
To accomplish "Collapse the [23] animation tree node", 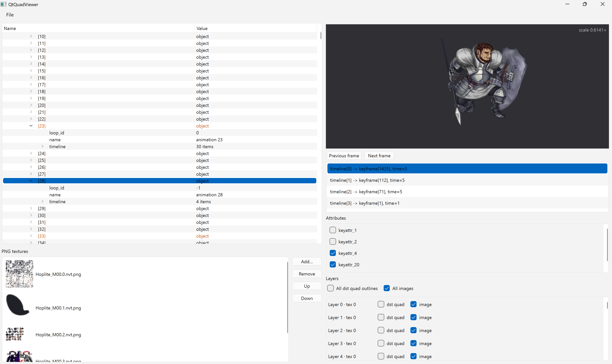I will [x=31, y=126].
